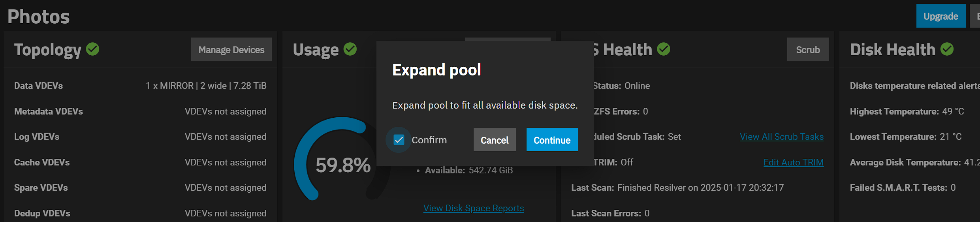Open View All Scrub Tasks
This screenshot has height=250, width=980.
pos(781,136)
